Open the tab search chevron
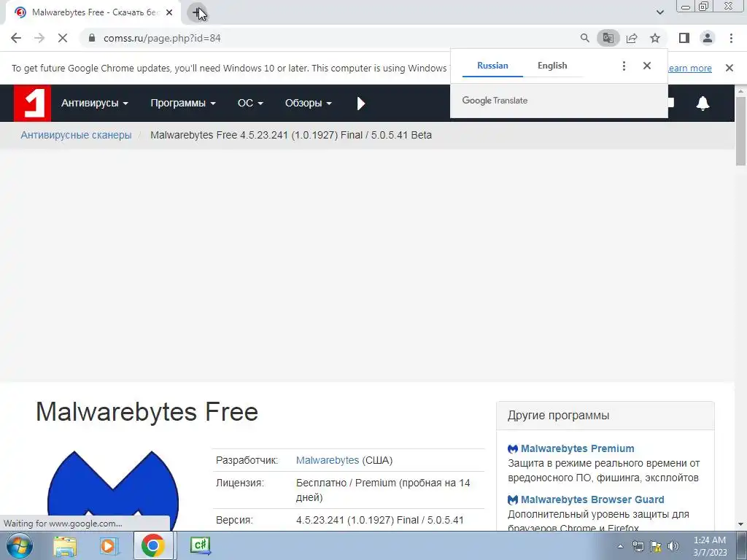This screenshot has height=560, width=747. [659, 12]
